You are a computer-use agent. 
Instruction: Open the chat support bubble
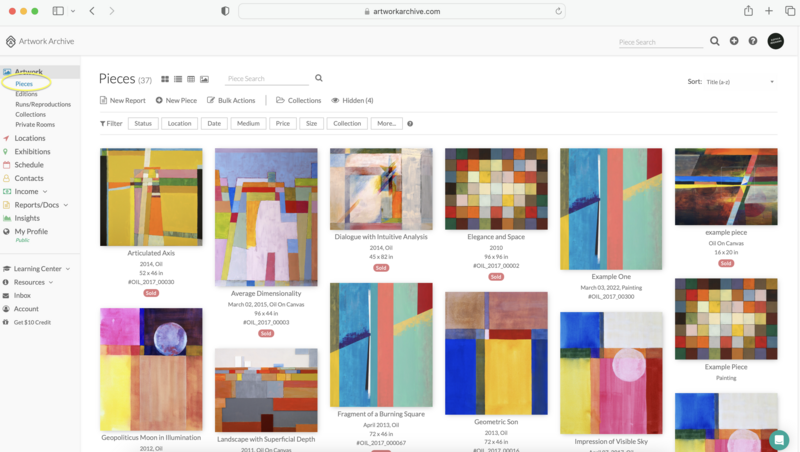click(x=779, y=439)
